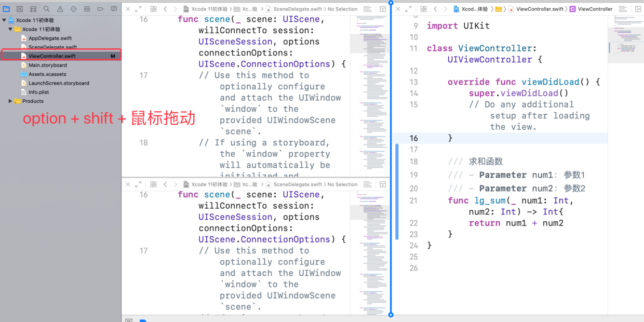This screenshot has width=644, height=322.
Task: Click 'super.viewDidLoad()' code line
Action: (x=518, y=93)
